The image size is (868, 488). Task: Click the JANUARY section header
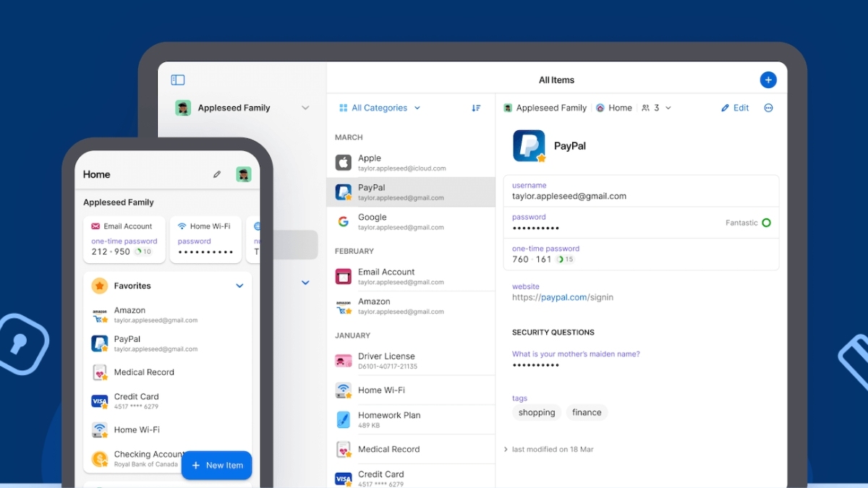352,335
